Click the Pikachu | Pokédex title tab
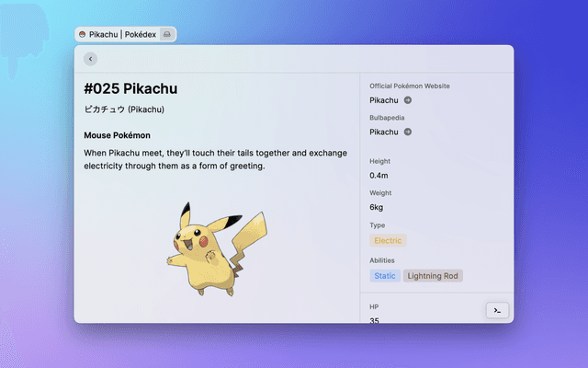Viewport: 588px width, 368px height. (x=123, y=34)
